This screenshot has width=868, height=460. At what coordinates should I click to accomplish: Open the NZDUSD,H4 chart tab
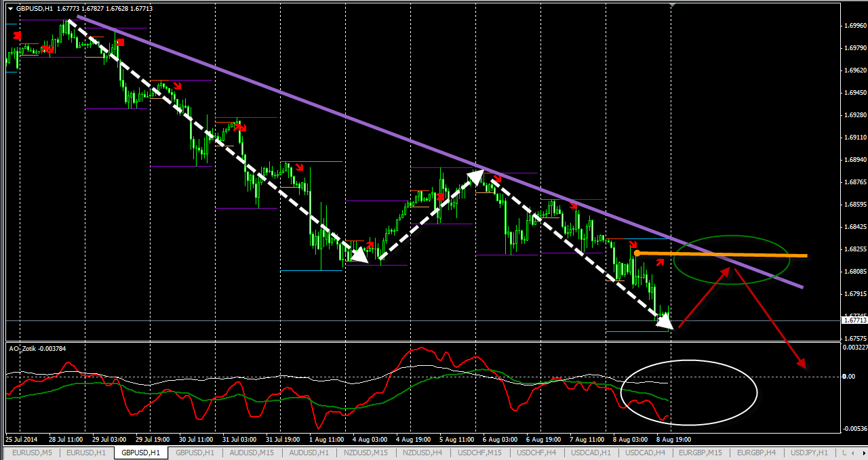pyautogui.click(x=424, y=452)
